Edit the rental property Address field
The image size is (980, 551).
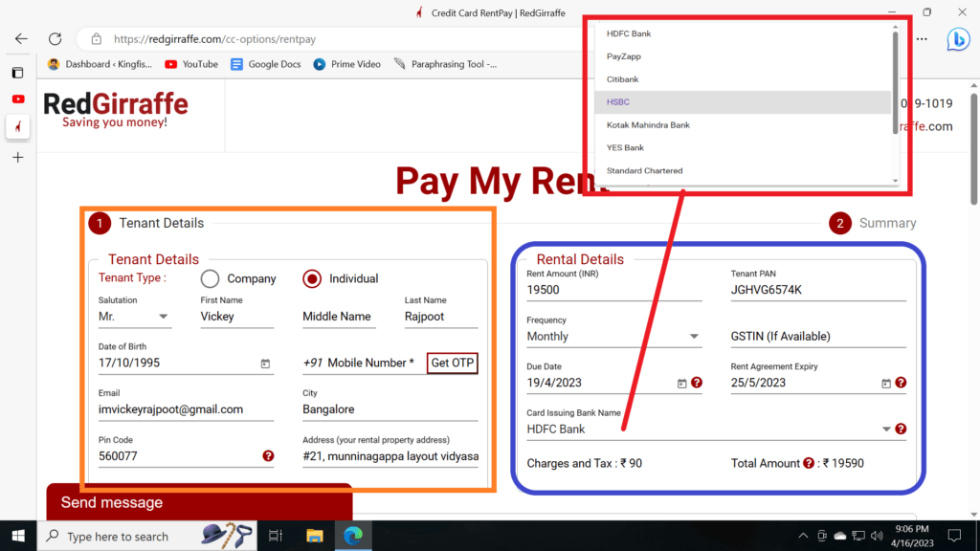(390, 456)
